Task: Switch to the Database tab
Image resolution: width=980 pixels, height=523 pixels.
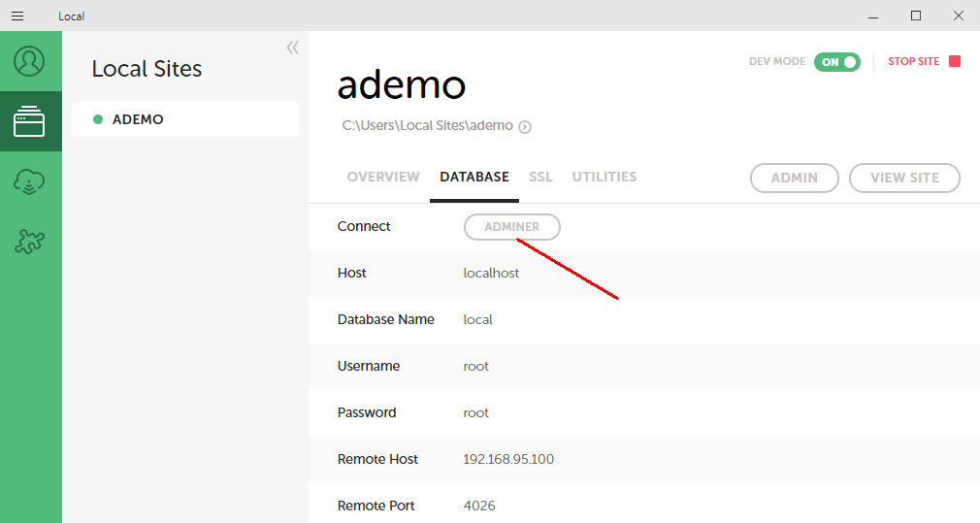Action: click(x=474, y=177)
